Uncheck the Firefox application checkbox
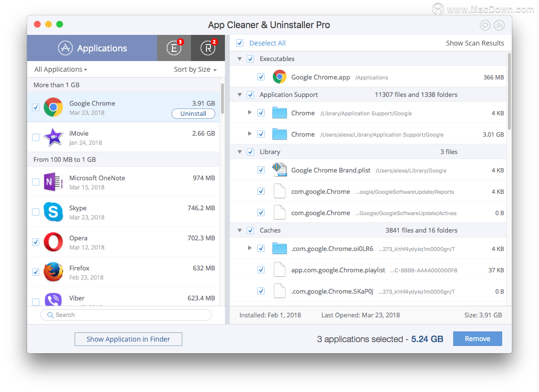Image resolution: width=539 pixels, height=392 pixels. pos(36,272)
